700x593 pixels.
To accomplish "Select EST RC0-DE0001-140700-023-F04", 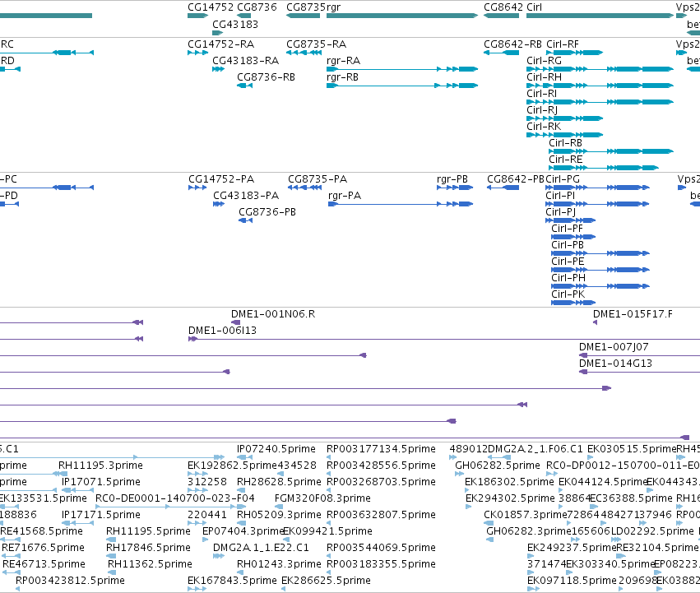I will point(175,498).
